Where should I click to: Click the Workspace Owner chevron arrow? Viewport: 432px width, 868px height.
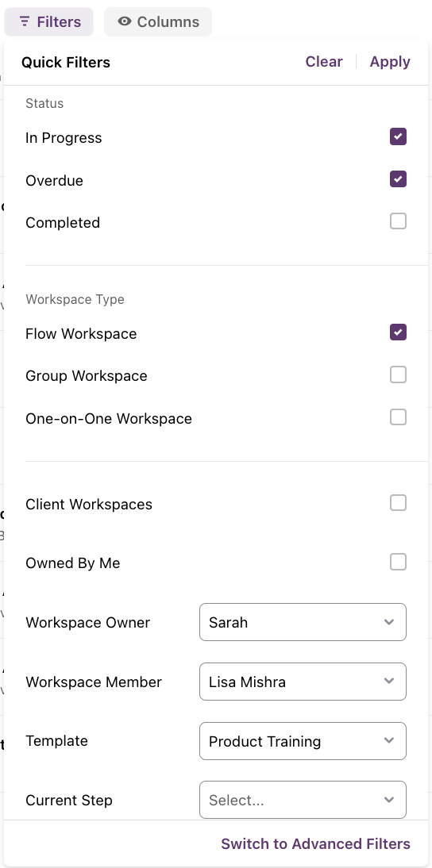[389, 622]
